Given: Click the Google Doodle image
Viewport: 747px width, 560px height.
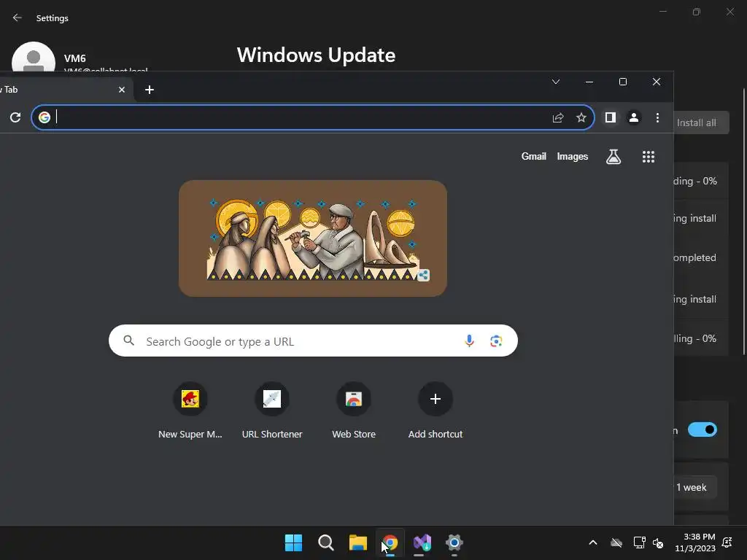Looking at the screenshot, I should coord(312,238).
